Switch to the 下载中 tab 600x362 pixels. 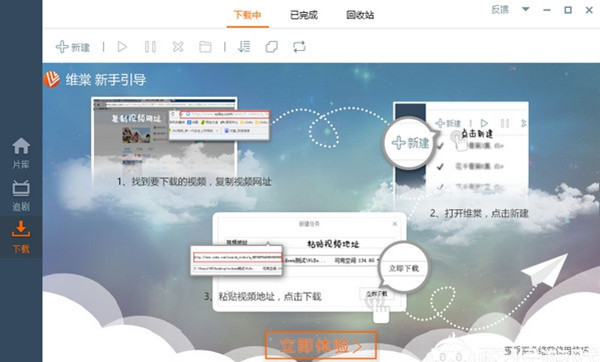[x=247, y=15]
